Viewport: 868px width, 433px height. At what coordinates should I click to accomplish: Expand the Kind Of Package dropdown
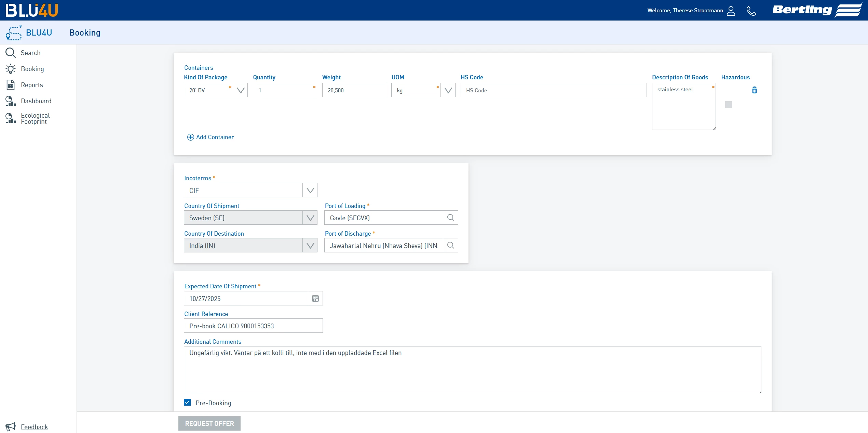click(x=240, y=90)
